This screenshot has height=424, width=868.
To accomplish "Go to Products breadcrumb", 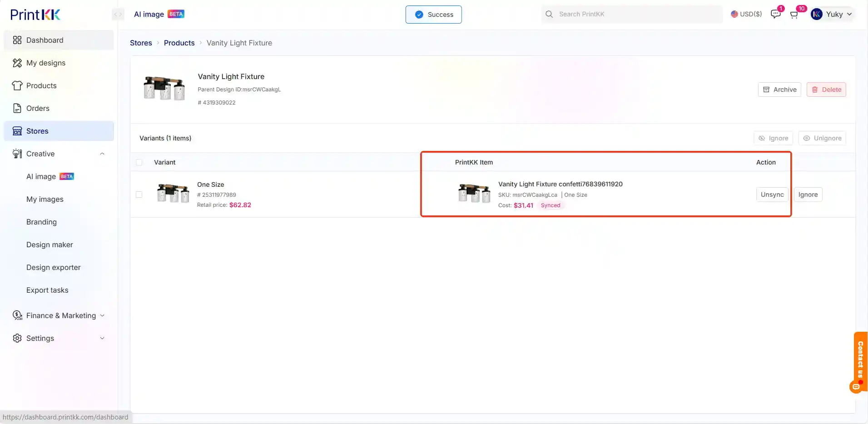I will pos(179,43).
